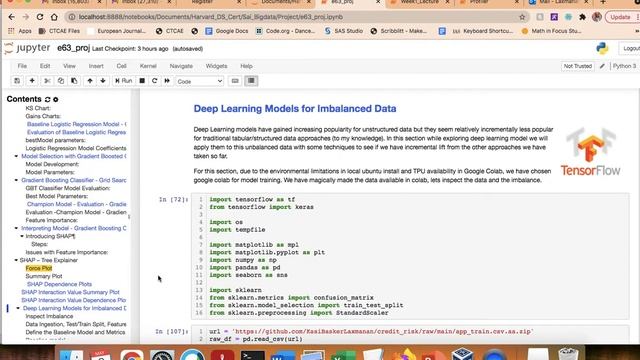This screenshot has width=640, height=360.
Task: Open the Chrome icon in the Dock
Action: (132, 355)
